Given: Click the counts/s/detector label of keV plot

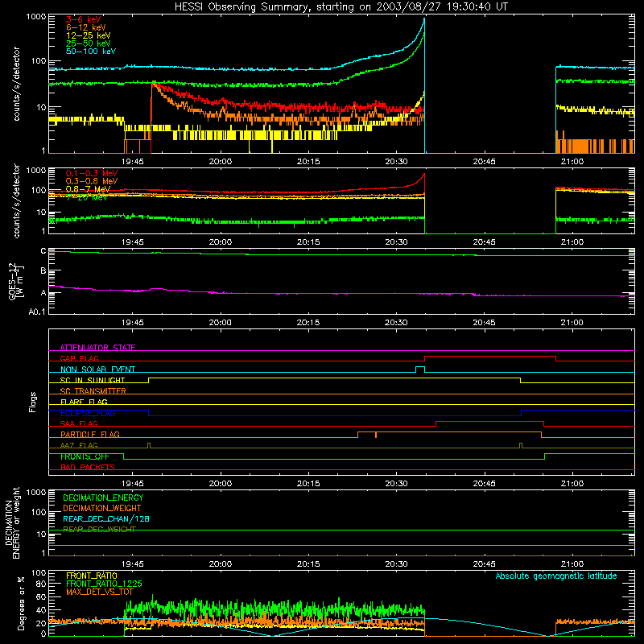Looking at the screenshot, I should pos(16,84).
